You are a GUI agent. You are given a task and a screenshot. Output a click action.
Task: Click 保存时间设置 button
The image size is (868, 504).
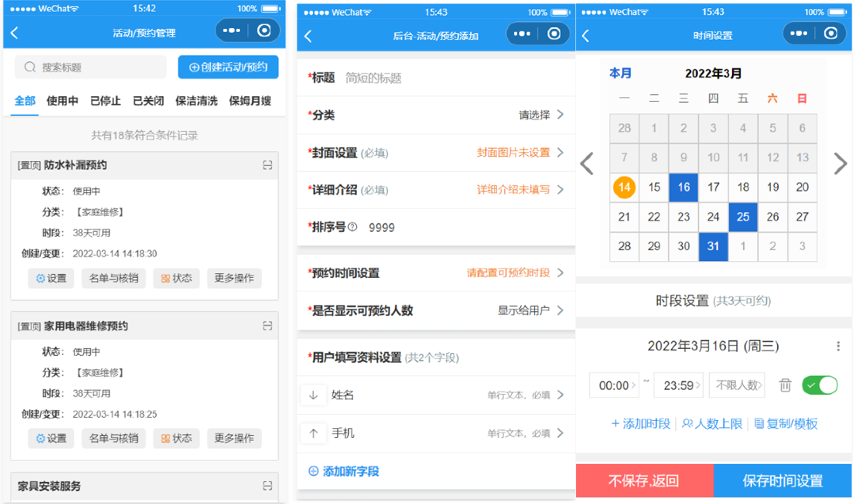[x=783, y=481]
